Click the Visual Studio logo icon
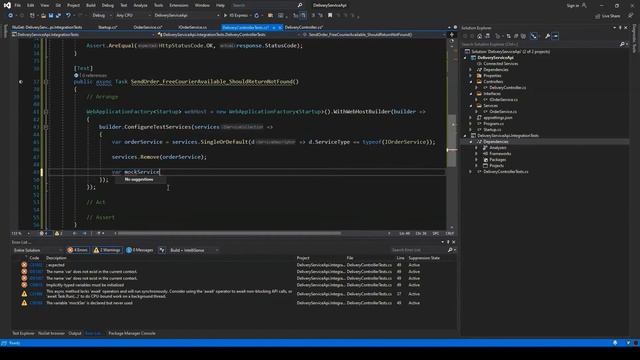The image size is (640, 360). tap(7, 5)
